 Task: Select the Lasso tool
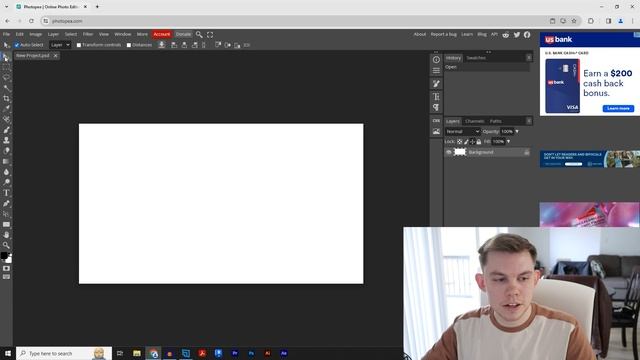(6, 78)
